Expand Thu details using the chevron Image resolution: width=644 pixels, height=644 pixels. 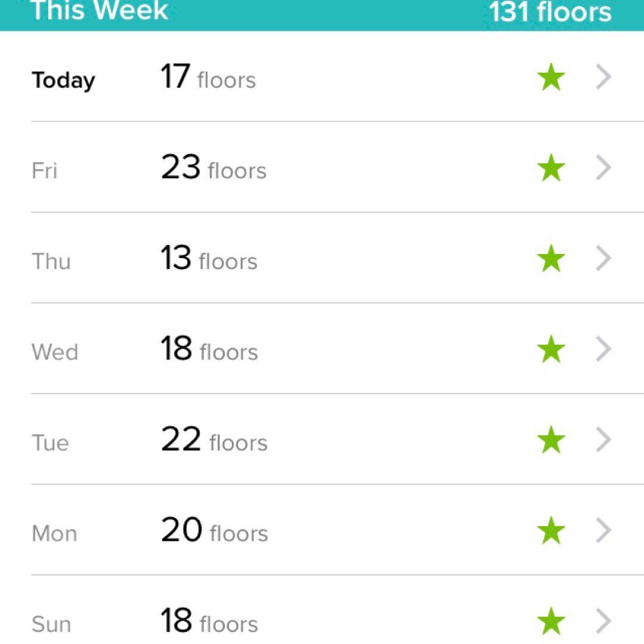click(x=603, y=259)
